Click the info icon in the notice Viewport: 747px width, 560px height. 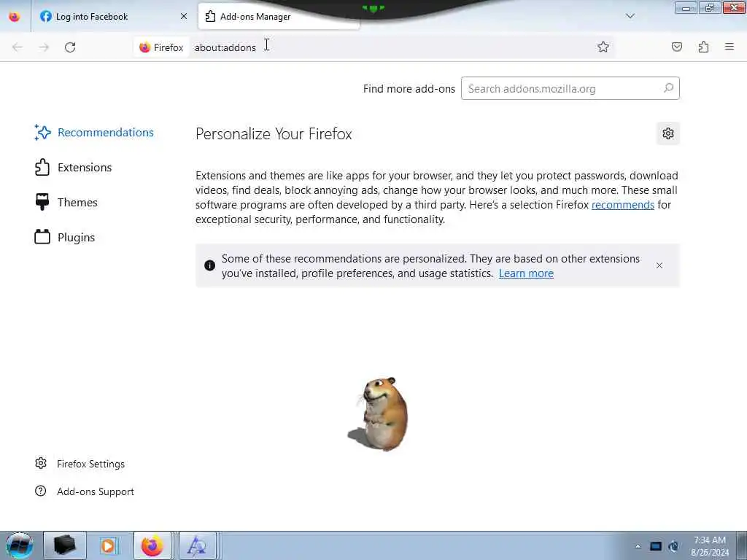tap(209, 265)
